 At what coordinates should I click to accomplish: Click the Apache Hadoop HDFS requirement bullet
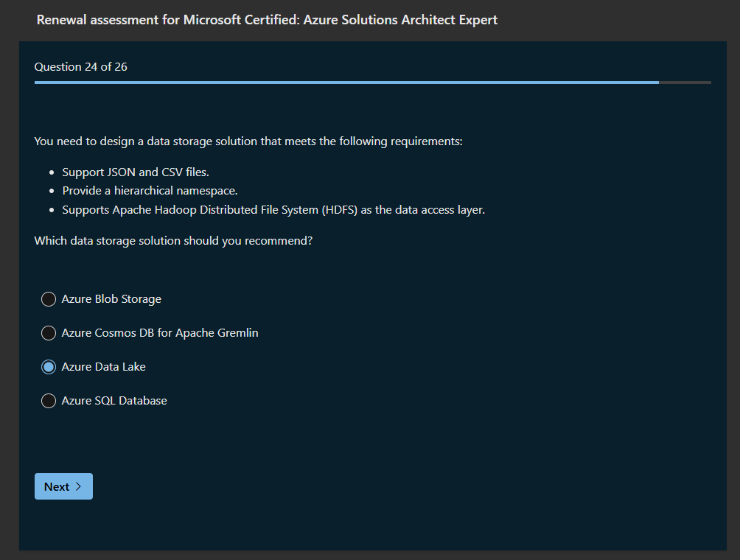pyautogui.click(x=273, y=210)
